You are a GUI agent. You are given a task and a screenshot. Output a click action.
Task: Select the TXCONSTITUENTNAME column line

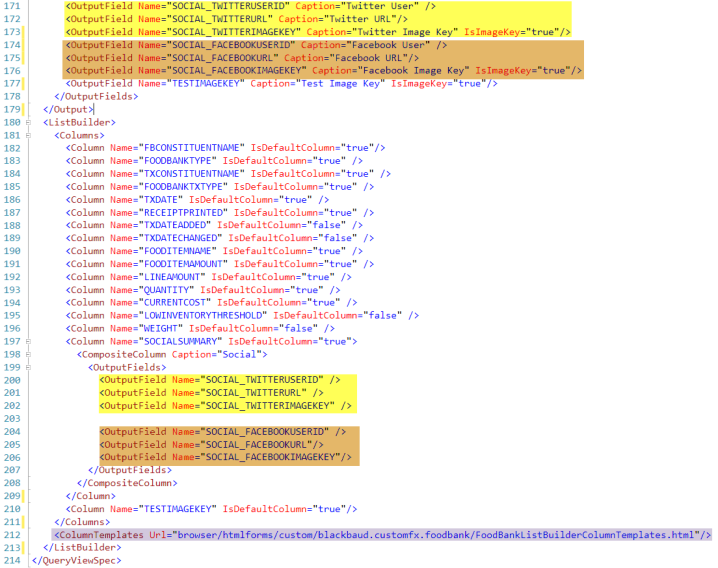[228, 174]
